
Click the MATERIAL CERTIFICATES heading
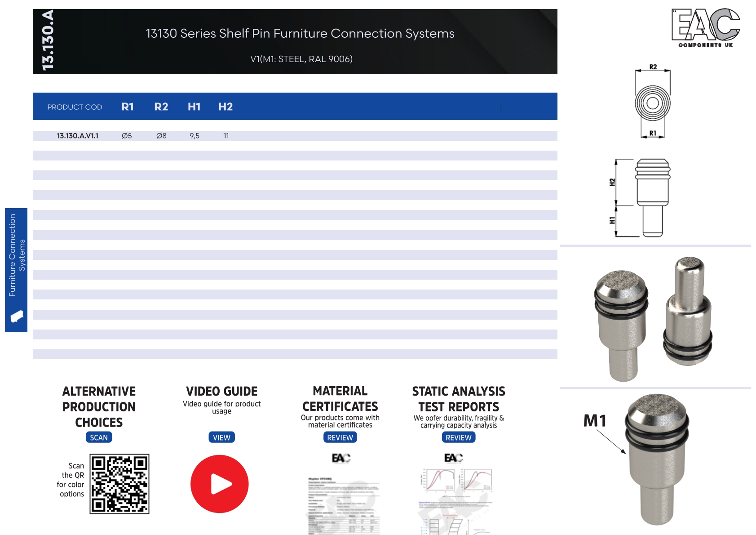[340, 399]
